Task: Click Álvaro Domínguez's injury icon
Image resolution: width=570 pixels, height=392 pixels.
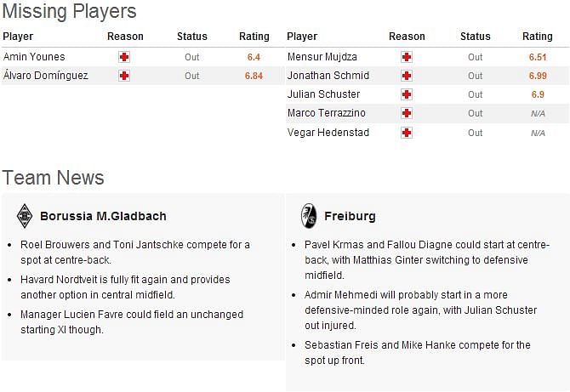Action: (x=124, y=76)
